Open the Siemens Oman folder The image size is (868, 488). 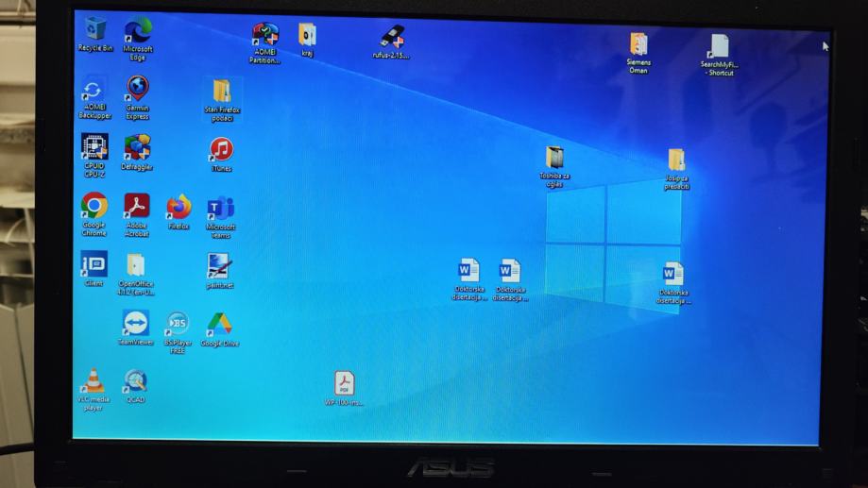638,53
